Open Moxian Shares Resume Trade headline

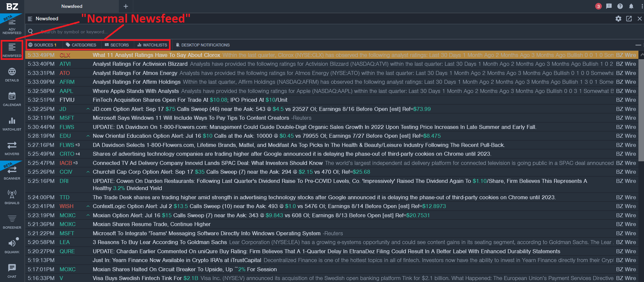coord(152,224)
